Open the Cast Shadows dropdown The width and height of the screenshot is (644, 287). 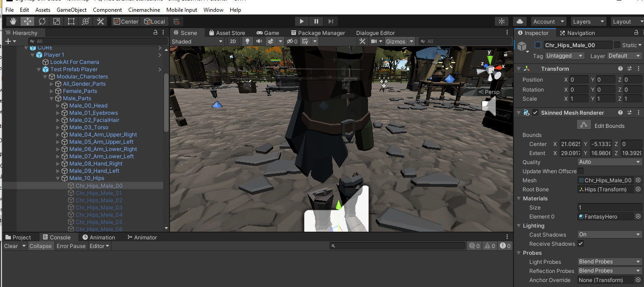pos(610,234)
